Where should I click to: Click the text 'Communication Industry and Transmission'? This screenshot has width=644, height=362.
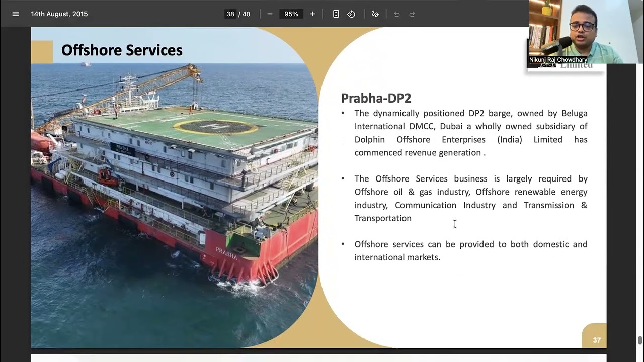(485, 205)
